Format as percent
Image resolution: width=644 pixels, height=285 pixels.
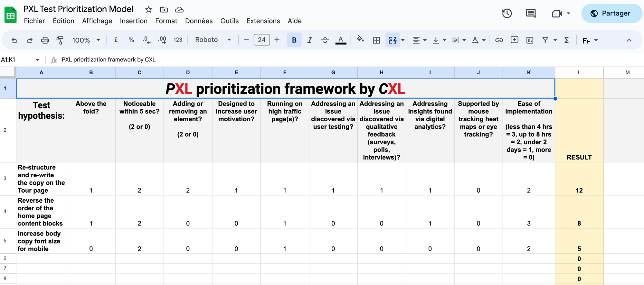coord(131,40)
